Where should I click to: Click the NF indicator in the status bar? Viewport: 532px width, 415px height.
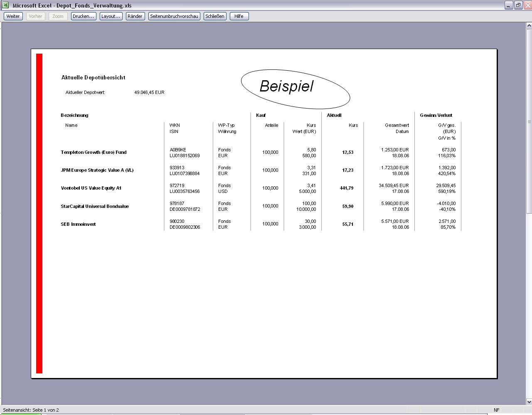(497, 410)
